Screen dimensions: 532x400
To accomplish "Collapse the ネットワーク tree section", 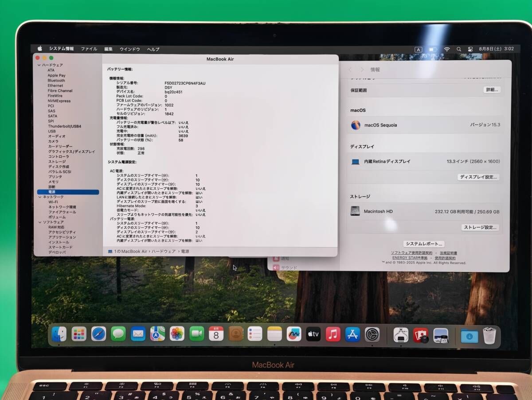I will [39, 197].
